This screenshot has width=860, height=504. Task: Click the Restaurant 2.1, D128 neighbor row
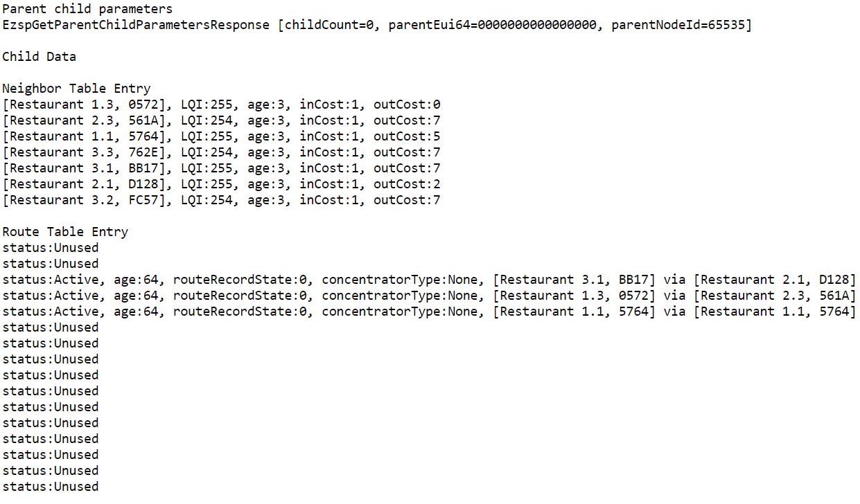(222, 184)
